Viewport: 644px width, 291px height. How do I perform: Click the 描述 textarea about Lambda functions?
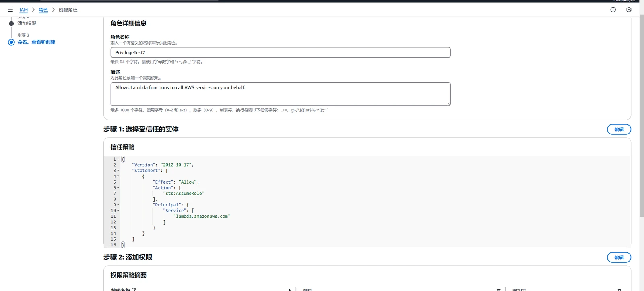[281, 94]
